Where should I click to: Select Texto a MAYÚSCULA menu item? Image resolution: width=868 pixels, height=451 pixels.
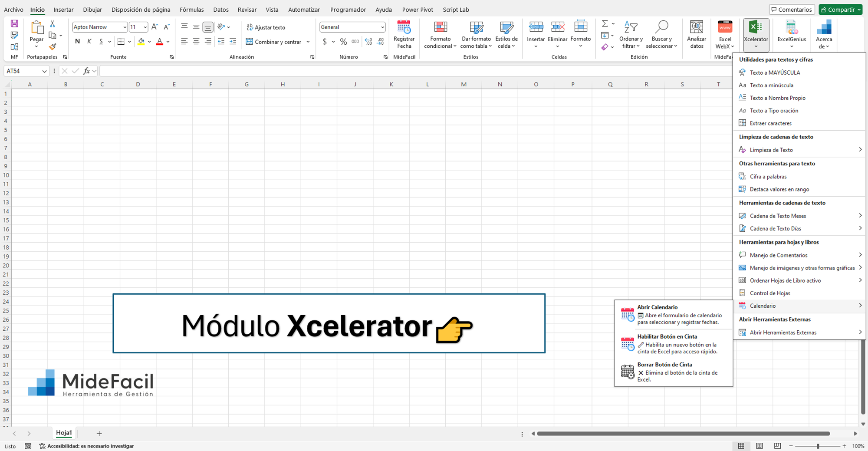(799, 72)
